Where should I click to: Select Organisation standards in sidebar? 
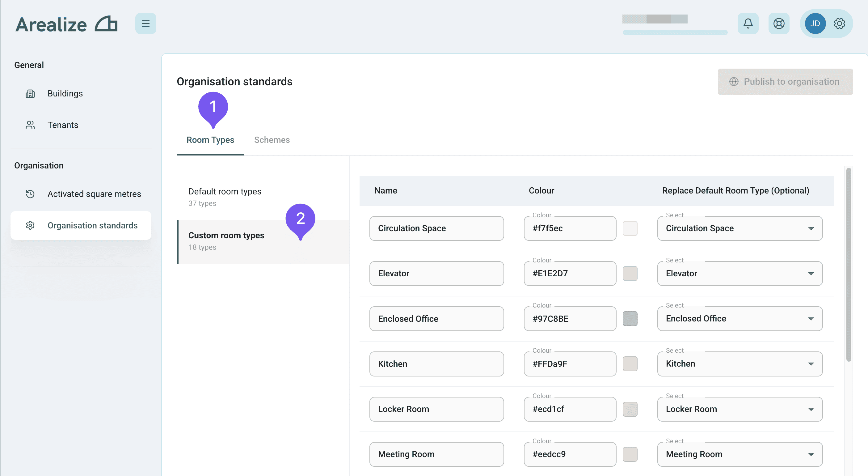(x=81, y=226)
